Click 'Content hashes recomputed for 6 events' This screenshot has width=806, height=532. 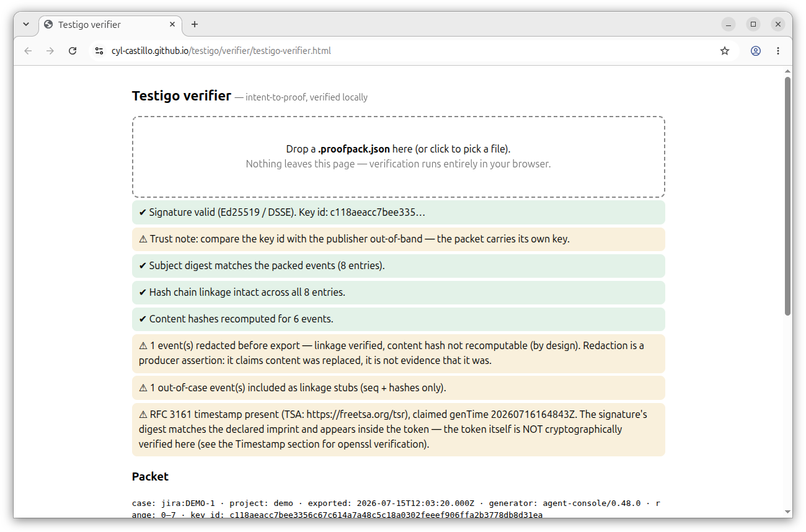[x=398, y=319]
